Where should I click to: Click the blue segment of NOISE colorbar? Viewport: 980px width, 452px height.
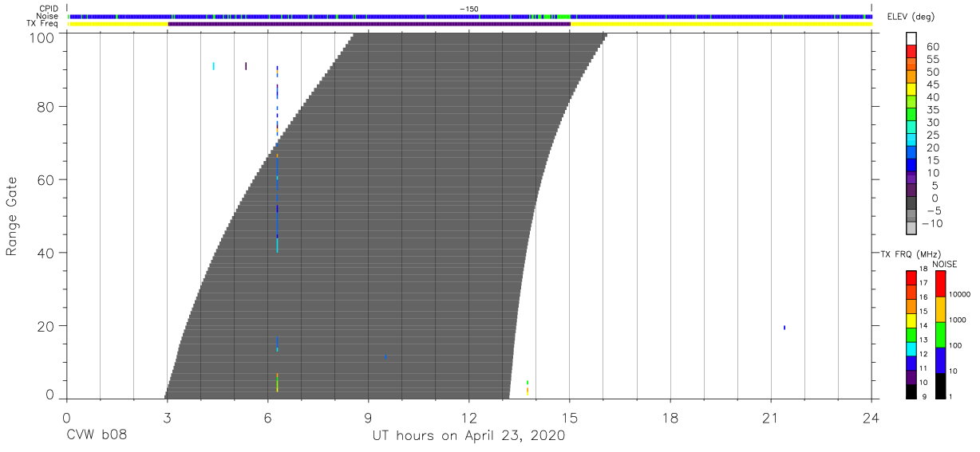(940, 360)
